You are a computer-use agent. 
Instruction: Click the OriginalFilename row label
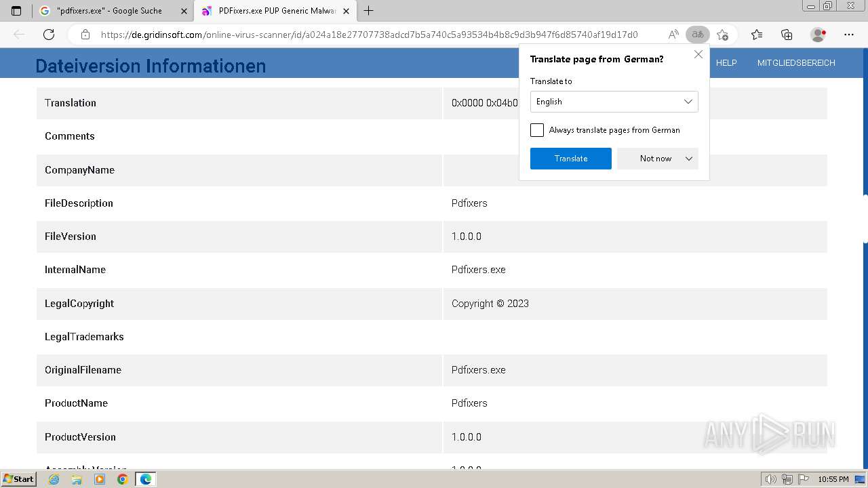[x=83, y=370]
